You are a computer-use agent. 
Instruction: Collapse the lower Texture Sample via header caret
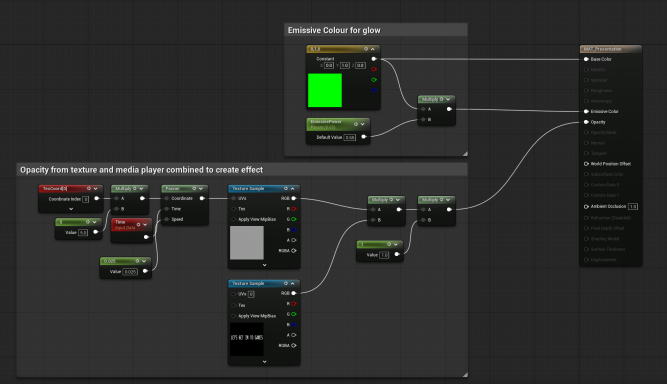[x=293, y=283]
